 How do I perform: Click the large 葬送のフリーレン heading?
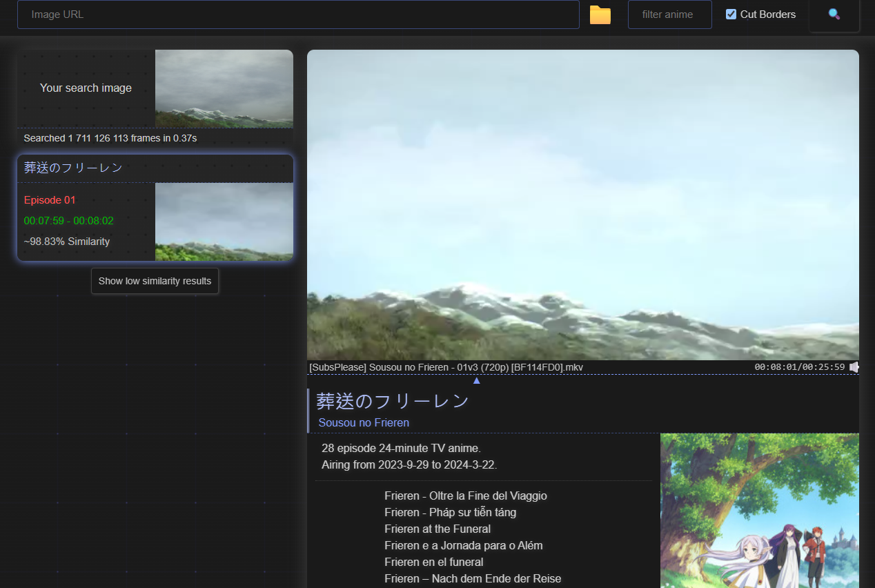tap(393, 401)
